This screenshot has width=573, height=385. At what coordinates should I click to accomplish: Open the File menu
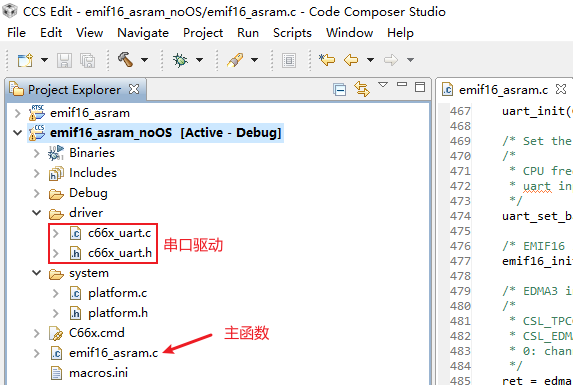pyautogui.click(x=16, y=33)
